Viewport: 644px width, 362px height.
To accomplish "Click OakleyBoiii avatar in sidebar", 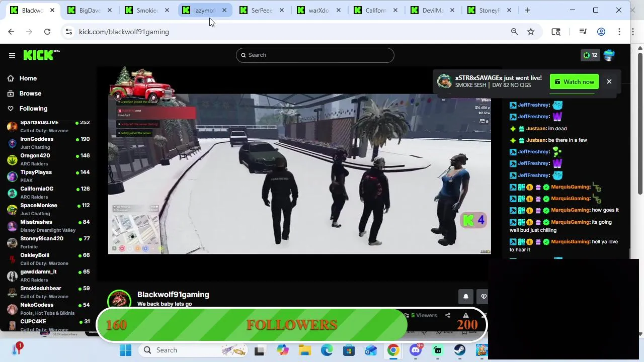I will click(12, 259).
